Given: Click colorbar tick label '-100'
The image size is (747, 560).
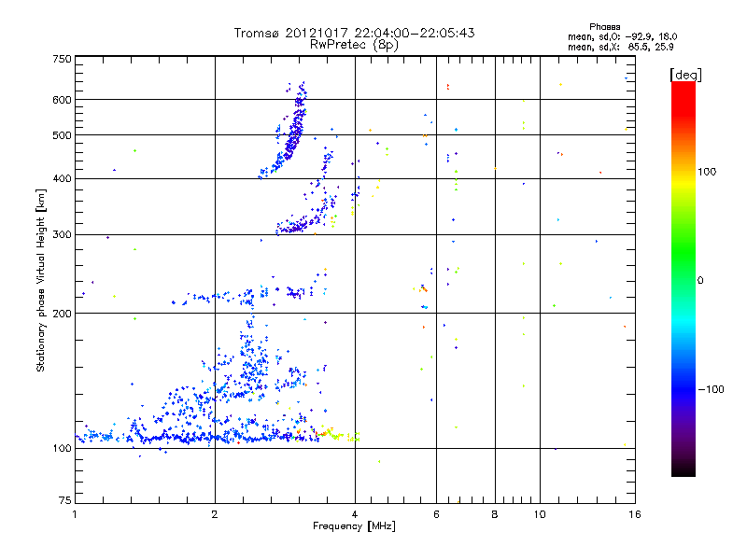Looking at the screenshot, I should (712, 389).
